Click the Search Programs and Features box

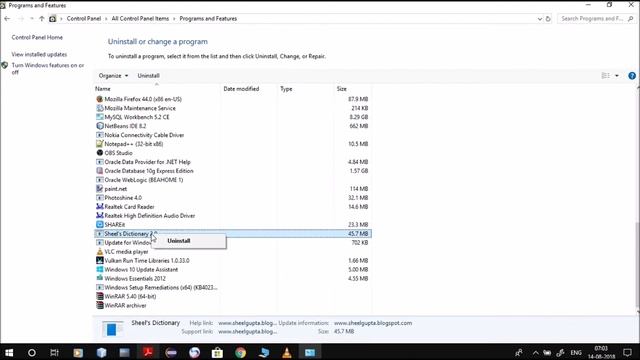pyautogui.click(x=596, y=19)
